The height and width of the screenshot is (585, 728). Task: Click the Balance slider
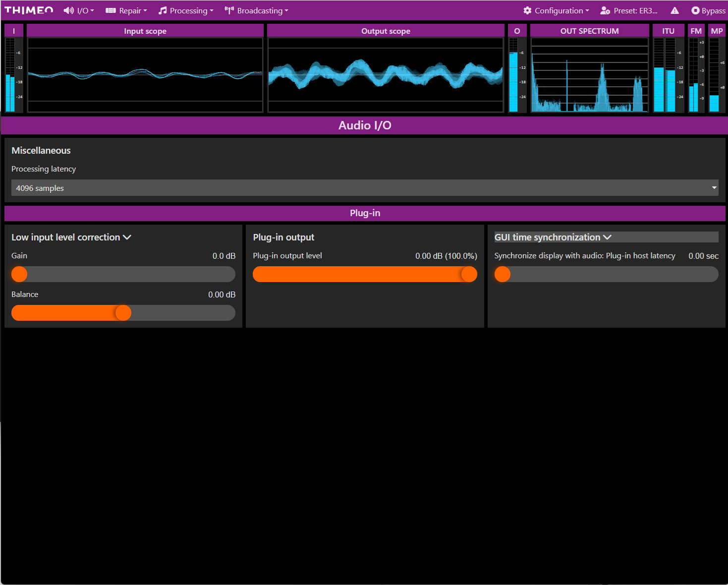(123, 313)
